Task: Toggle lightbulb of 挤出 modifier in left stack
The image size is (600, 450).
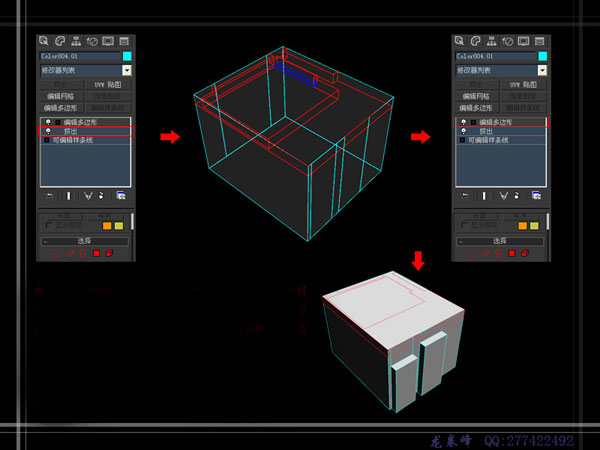Action: coord(47,131)
